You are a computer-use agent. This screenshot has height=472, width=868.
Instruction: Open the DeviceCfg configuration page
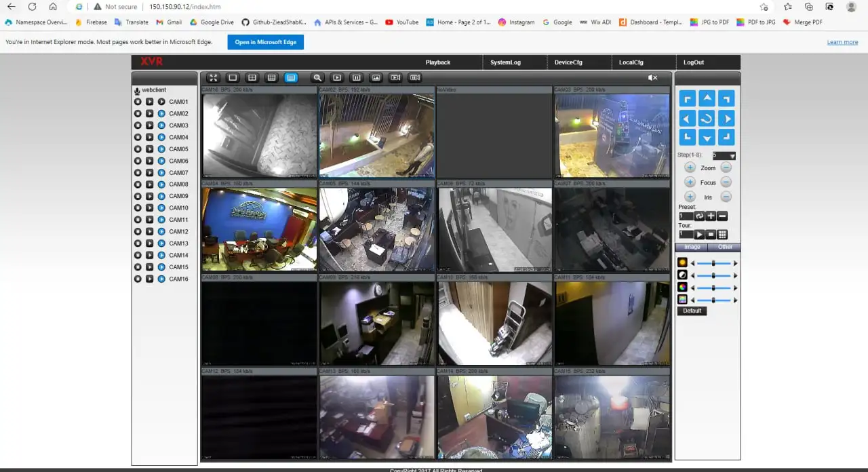point(568,62)
